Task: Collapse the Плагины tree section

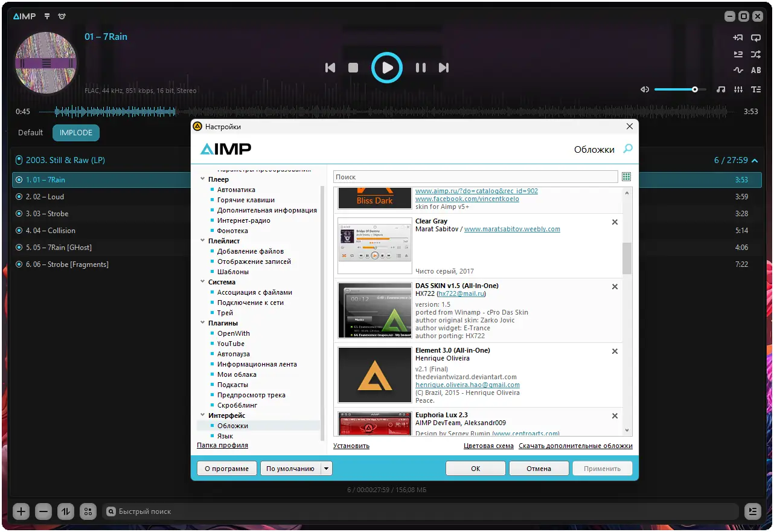Action: coord(202,324)
